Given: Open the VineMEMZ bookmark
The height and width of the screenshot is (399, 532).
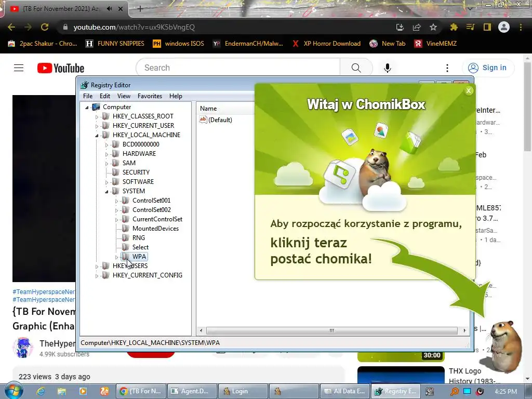Looking at the screenshot, I should (x=436, y=44).
